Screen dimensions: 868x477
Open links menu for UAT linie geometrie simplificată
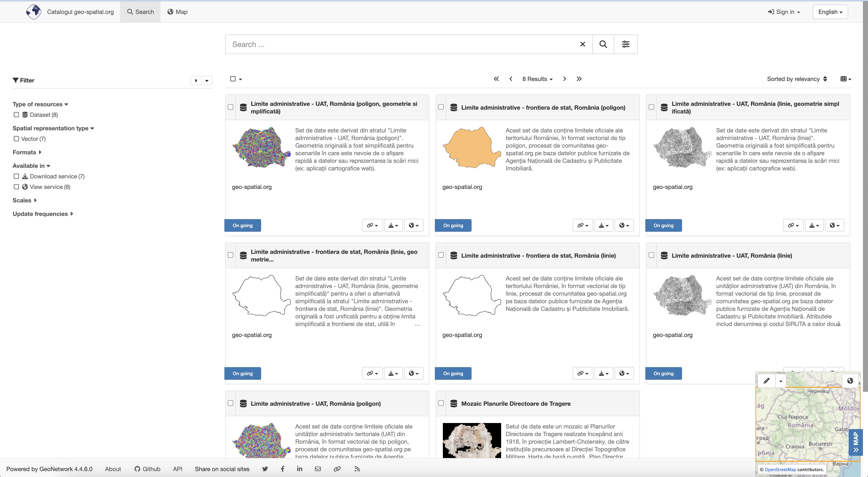coord(793,225)
